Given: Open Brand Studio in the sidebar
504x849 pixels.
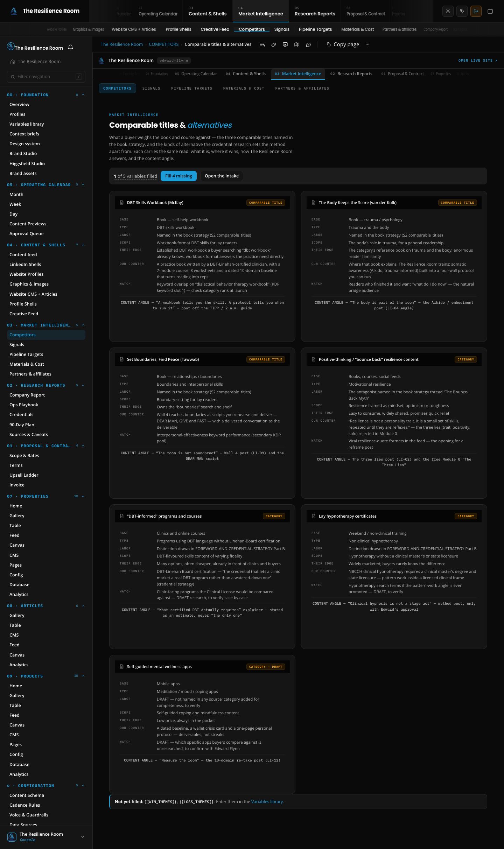Looking at the screenshot, I should 23,154.
